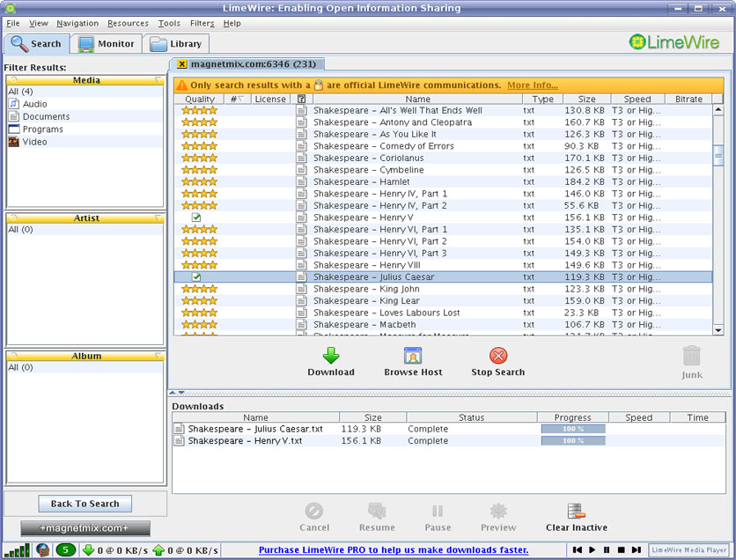Open the File menu
Screen dimensions: 736x560
click(12, 24)
